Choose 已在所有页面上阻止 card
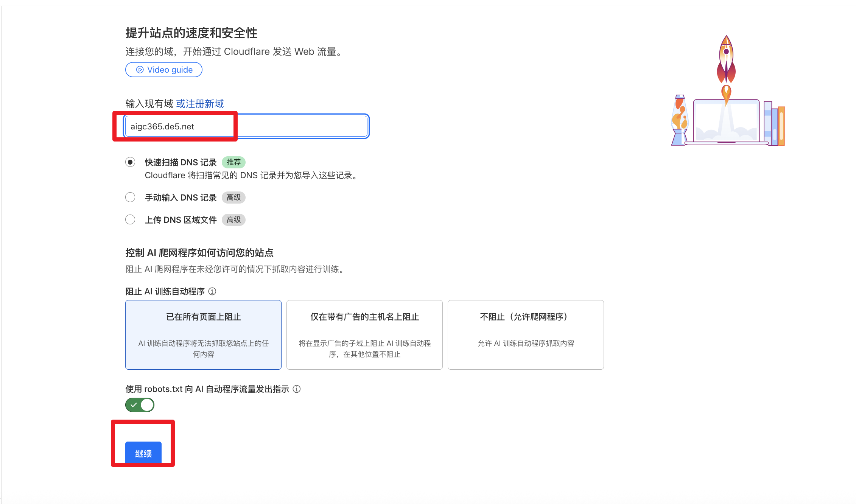The image size is (856, 504). point(203,334)
